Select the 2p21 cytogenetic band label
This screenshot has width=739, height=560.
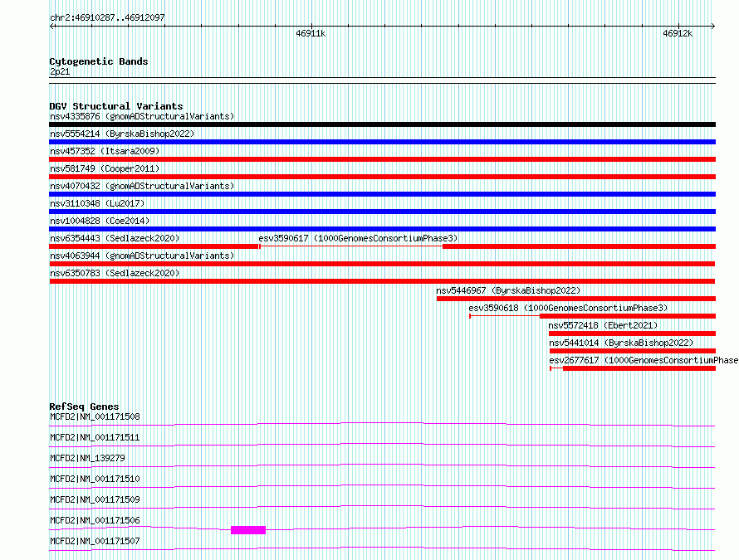pyautogui.click(x=60, y=71)
